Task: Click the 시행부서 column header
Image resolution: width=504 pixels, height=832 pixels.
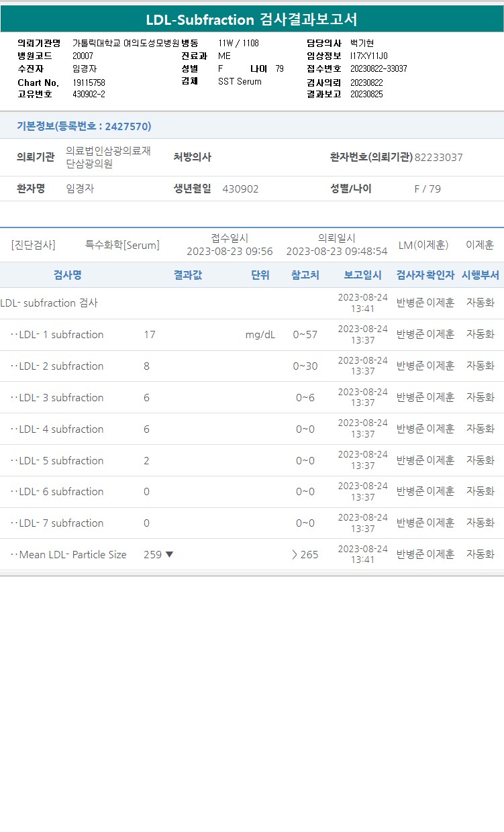Action: click(x=480, y=275)
